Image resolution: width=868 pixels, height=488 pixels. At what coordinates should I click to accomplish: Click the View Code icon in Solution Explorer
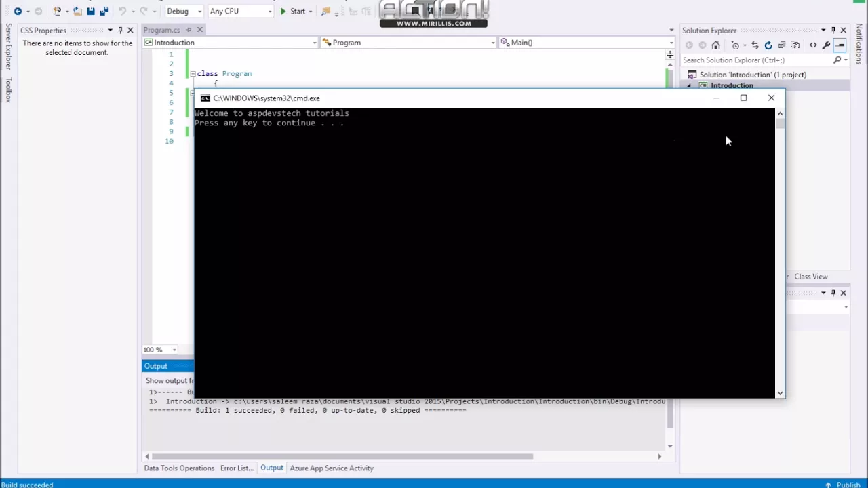[813, 45]
